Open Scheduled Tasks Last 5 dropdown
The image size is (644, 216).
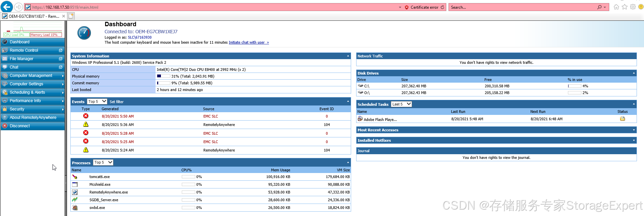click(402, 104)
